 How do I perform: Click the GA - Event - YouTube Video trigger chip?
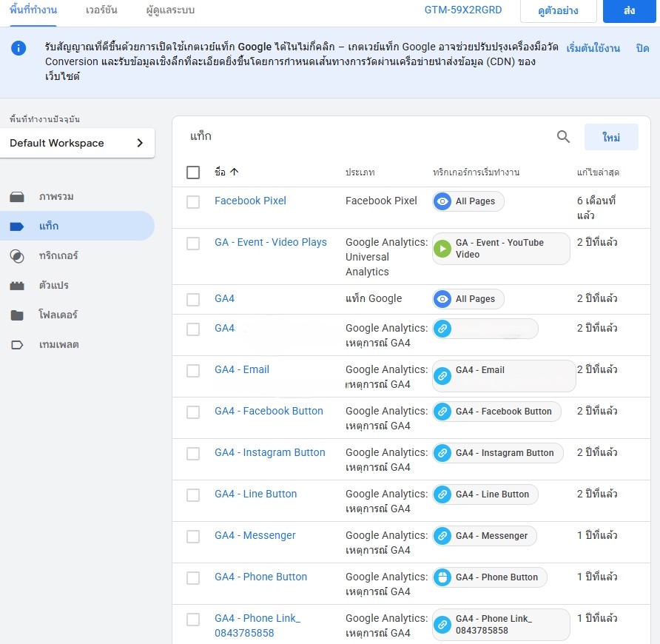501,249
